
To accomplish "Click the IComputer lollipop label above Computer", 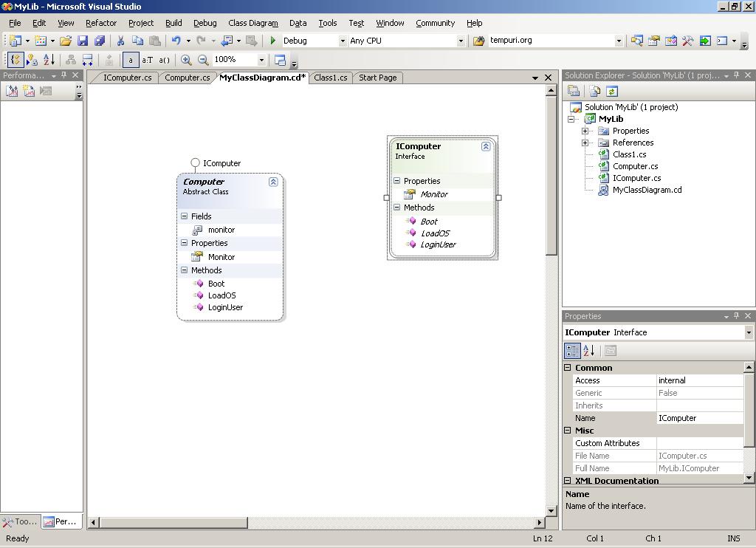I will (221, 163).
